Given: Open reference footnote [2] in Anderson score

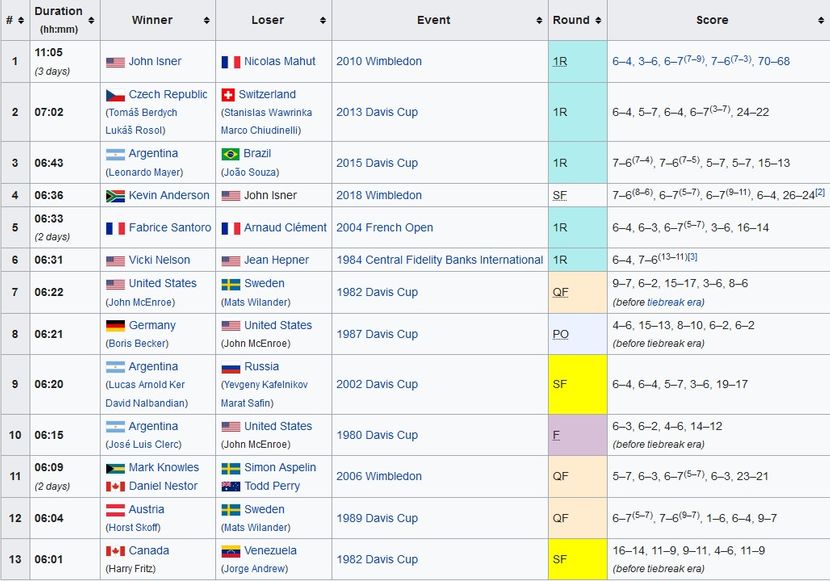Looking at the screenshot, I should 820,192.
